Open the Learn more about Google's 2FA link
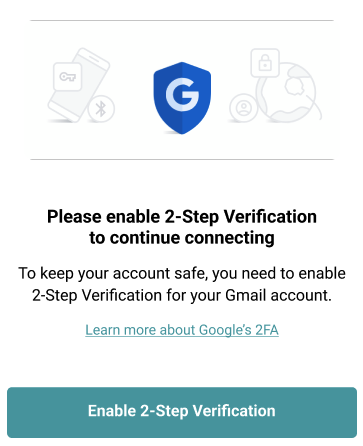Image resolution: width=363 pixels, height=446 pixels. [x=182, y=330]
